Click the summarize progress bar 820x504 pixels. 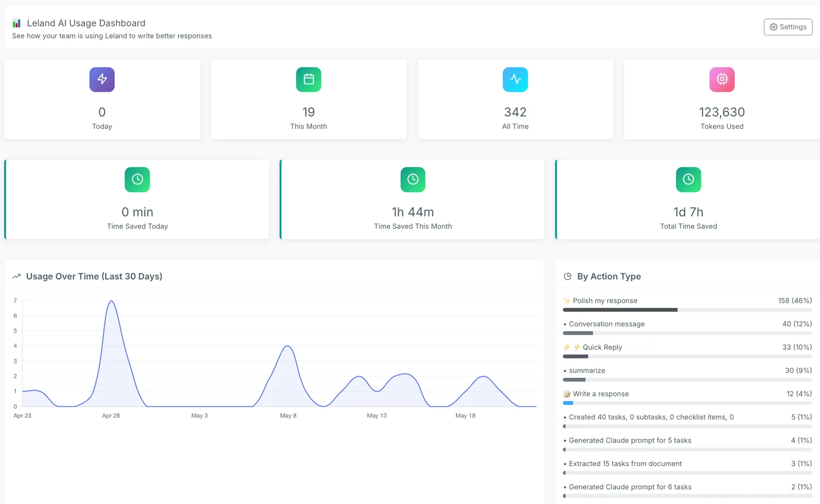click(687, 380)
